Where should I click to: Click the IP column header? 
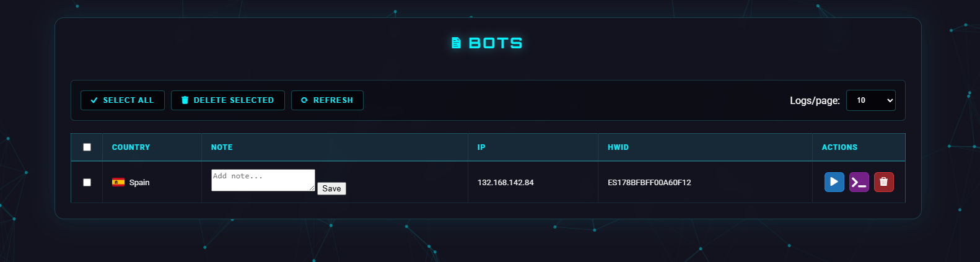click(x=481, y=147)
